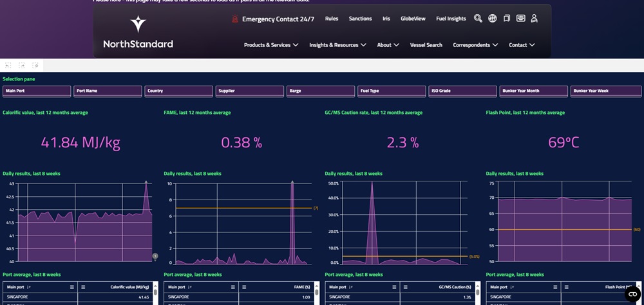The height and width of the screenshot is (305, 644).
Task: Expand the Products & Services dropdown
Action: point(271,45)
